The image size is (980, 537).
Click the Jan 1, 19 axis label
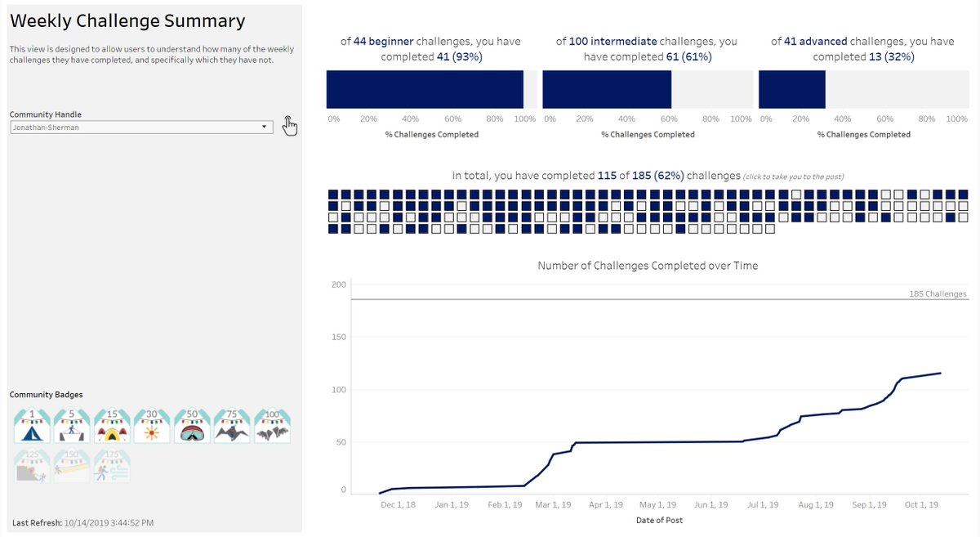point(452,505)
